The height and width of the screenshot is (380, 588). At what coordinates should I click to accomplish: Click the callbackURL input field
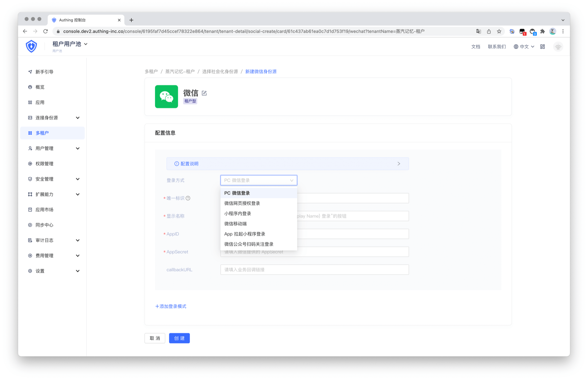(314, 270)
